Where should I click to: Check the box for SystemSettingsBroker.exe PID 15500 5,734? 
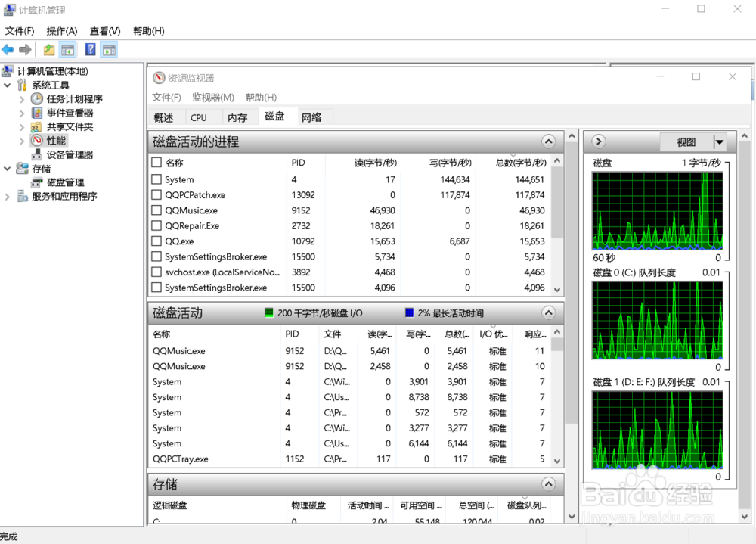click(156, 256)
